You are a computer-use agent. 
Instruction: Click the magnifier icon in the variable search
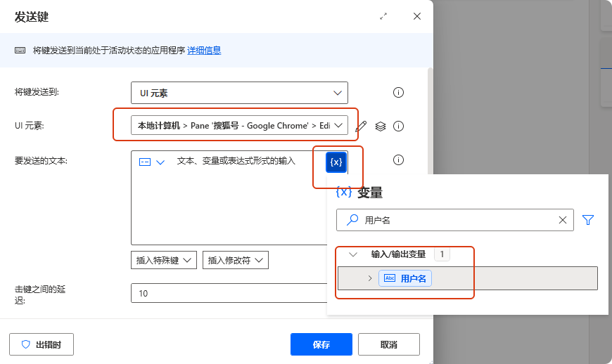pos(352,220)
